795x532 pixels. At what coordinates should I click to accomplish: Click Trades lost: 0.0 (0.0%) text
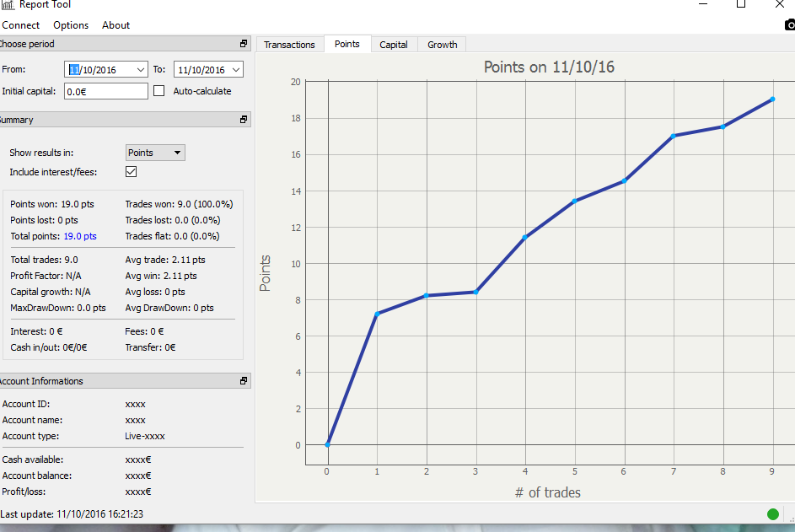(173, 220)
